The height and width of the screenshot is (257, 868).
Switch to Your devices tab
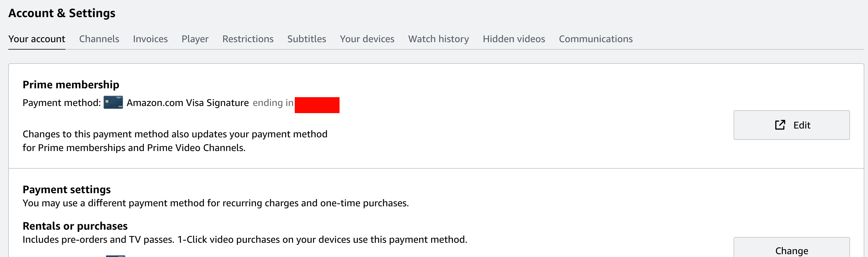pos(367,39)
